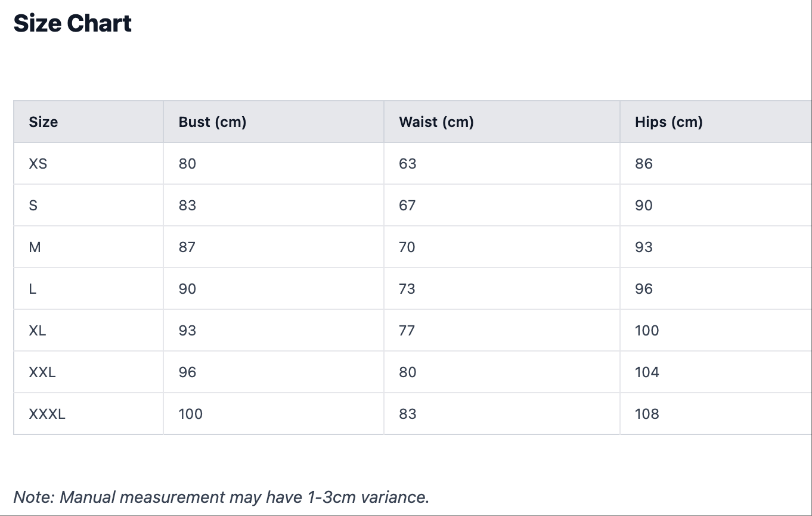Select the XXL hips value 104

[x=647, y=372]
